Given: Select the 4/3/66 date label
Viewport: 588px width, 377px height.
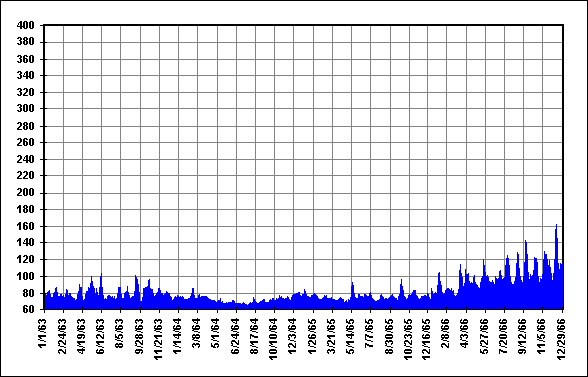Looking at the screenshot, I should (x=465, y=333).
